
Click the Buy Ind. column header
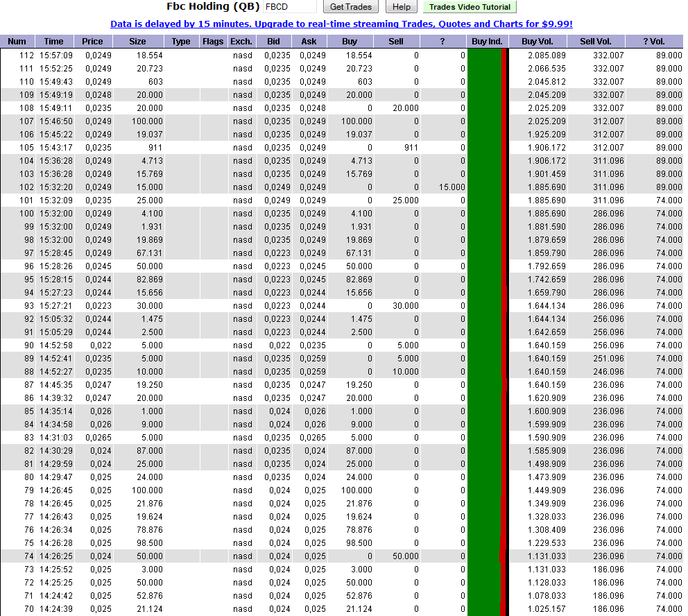coord(487,41)
